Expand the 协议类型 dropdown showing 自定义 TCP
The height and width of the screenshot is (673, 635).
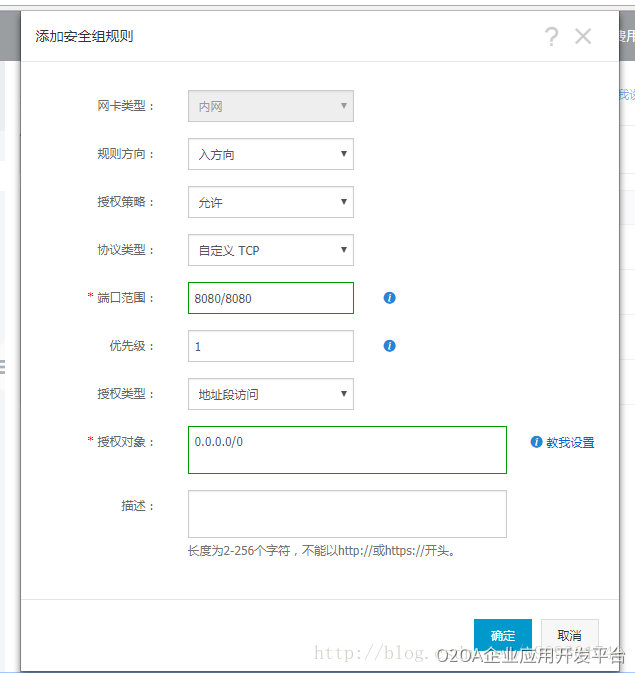coord(270,250)
